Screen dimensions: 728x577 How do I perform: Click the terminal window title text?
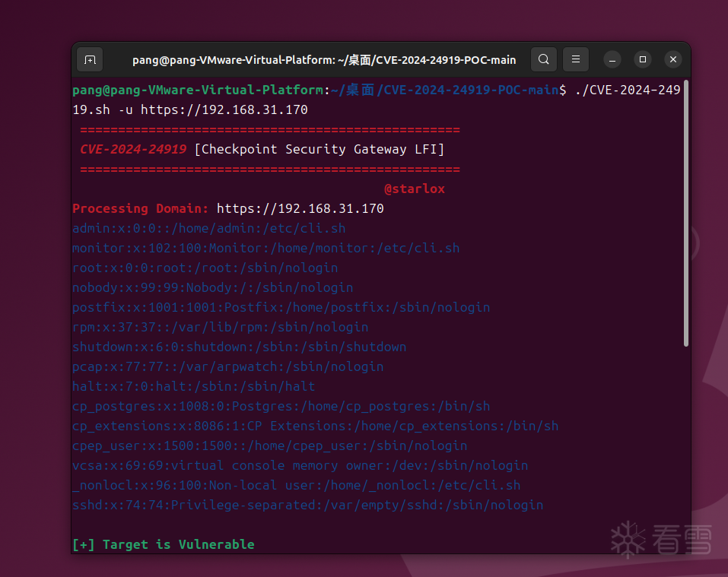[324, 60]
